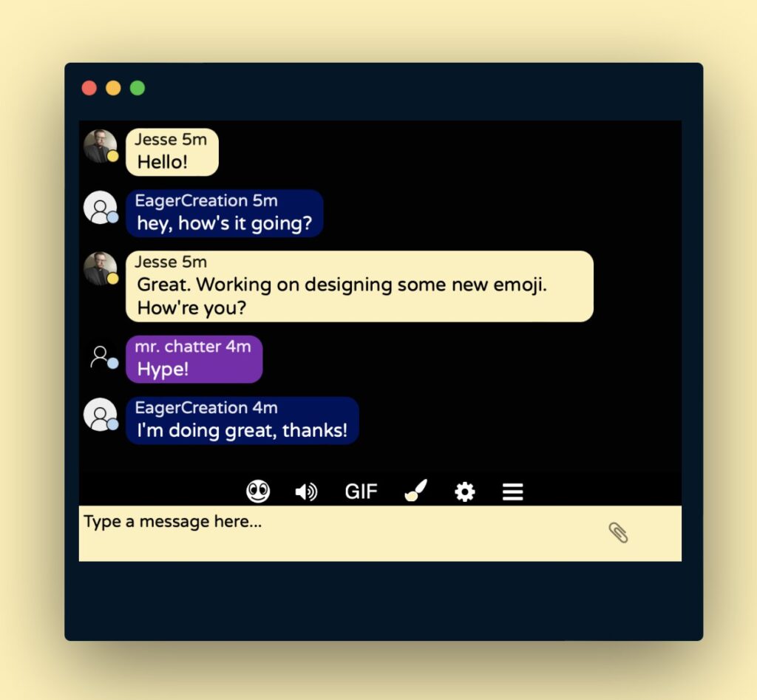
Task: Click the green maximize window dot
Action: [x=138, y=88]
